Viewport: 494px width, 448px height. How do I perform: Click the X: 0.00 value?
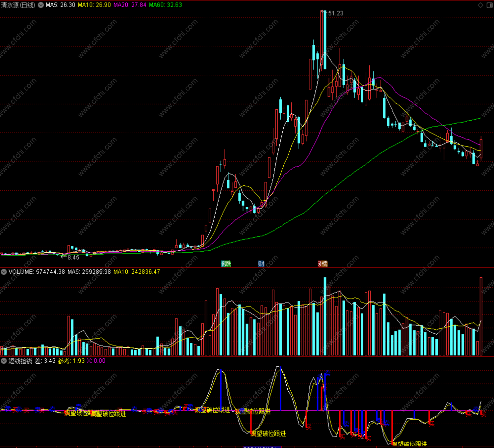click(x=96, y=361)
